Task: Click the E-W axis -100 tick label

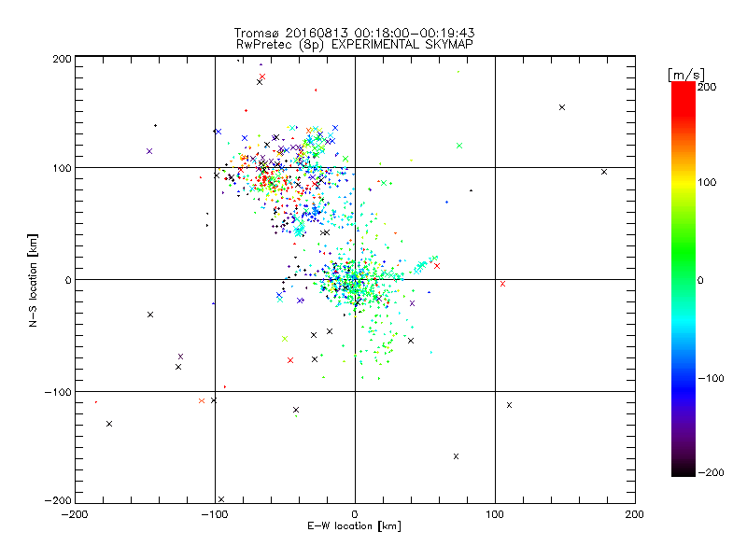Action: (x=215, y=514)
